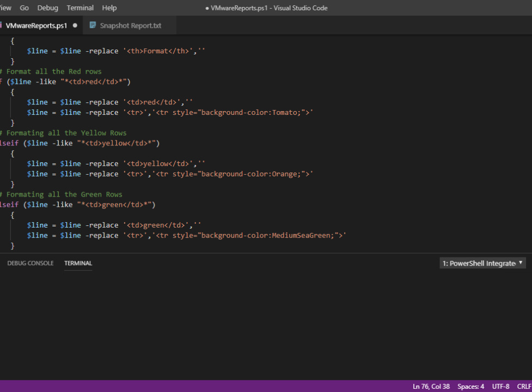Click the comment 'Format all the Red rows'

point(53,71)
